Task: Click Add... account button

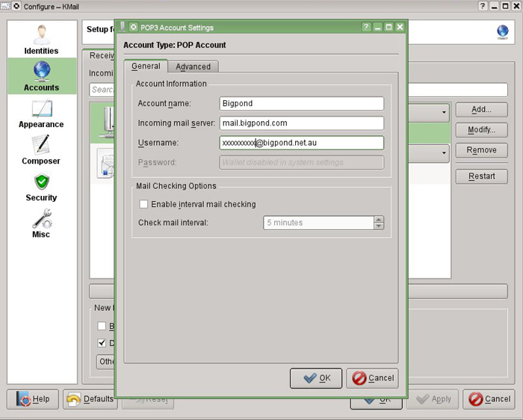Action: 481,109
